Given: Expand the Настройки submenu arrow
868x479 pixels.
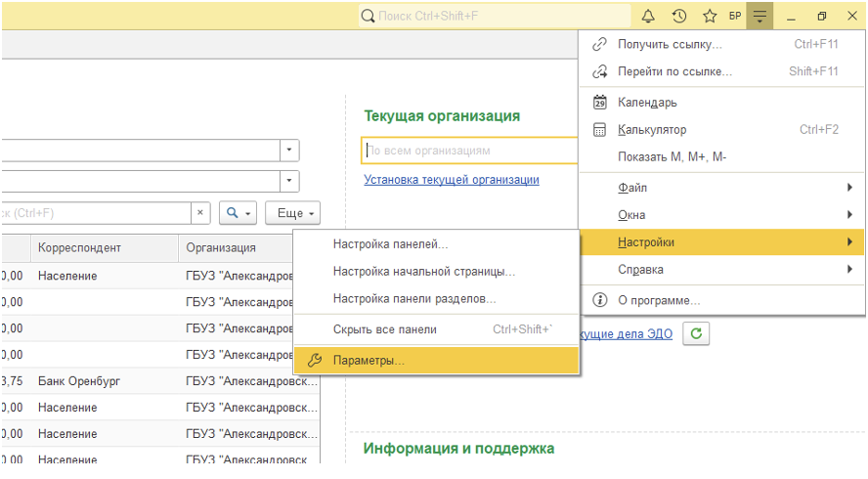Looking at the screenshot, I should pyautogui.click(x=849, y=242).
